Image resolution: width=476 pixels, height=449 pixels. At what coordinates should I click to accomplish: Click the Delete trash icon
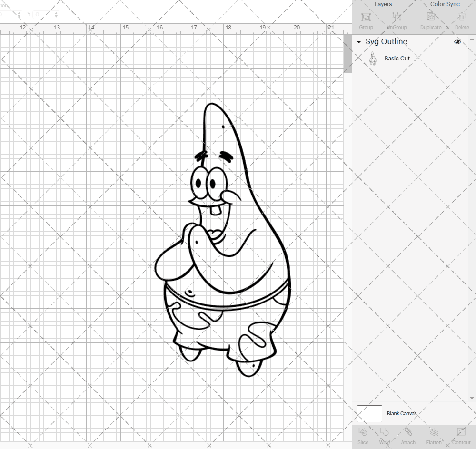pos(462,17)
